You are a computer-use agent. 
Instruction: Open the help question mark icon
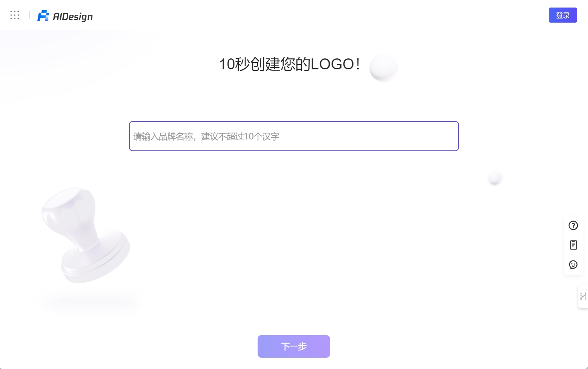click(x=573, y=225)
